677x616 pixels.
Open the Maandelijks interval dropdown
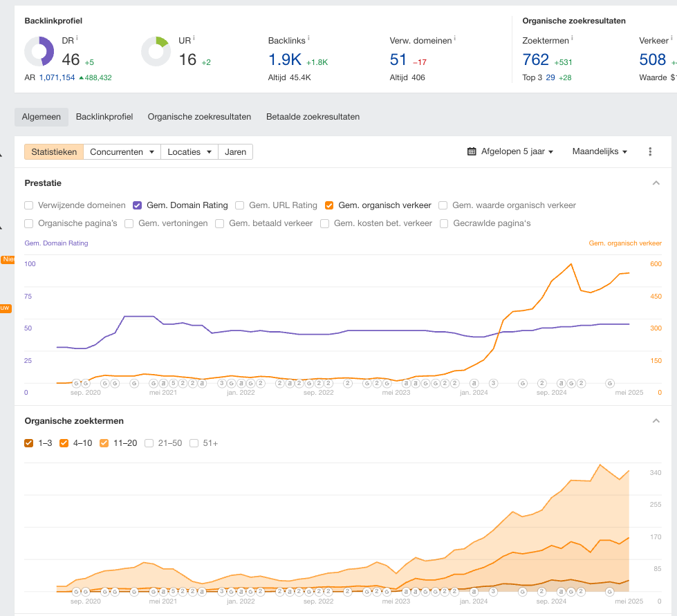[600, 151]
